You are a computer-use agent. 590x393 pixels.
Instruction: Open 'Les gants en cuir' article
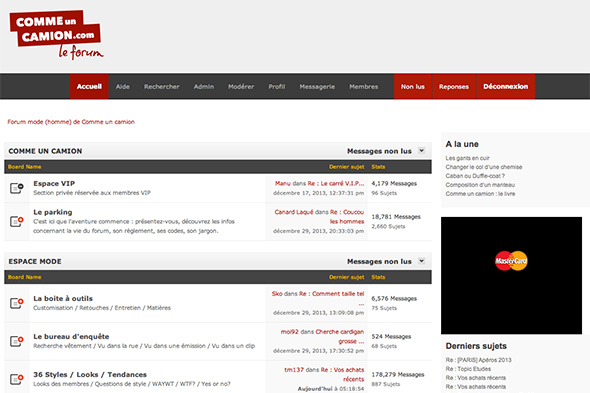point(467,158)
